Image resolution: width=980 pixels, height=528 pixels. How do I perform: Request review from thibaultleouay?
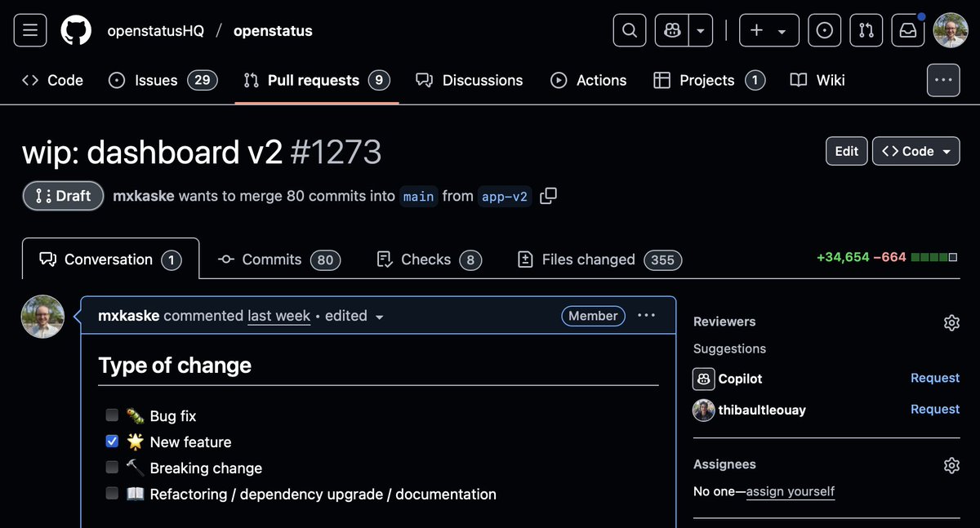(935, 409)
